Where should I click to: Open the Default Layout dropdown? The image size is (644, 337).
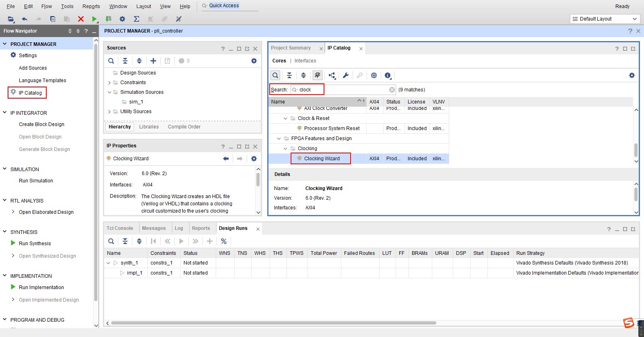(605, 19)
